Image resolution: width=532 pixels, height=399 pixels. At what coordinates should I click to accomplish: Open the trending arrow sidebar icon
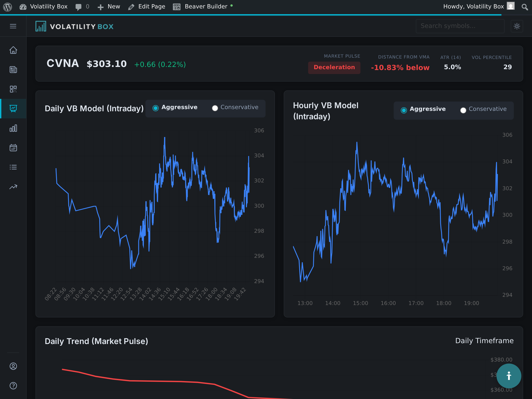click(13, 187)
